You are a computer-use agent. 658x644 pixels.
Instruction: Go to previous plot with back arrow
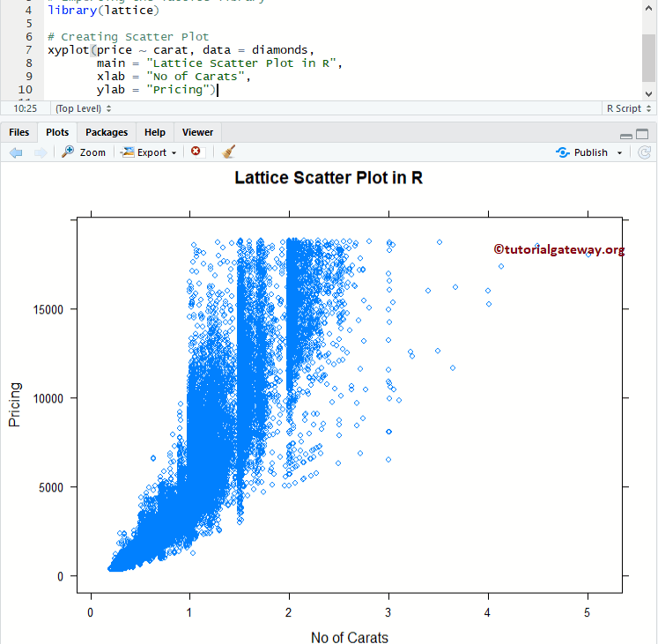click(16, 152)
